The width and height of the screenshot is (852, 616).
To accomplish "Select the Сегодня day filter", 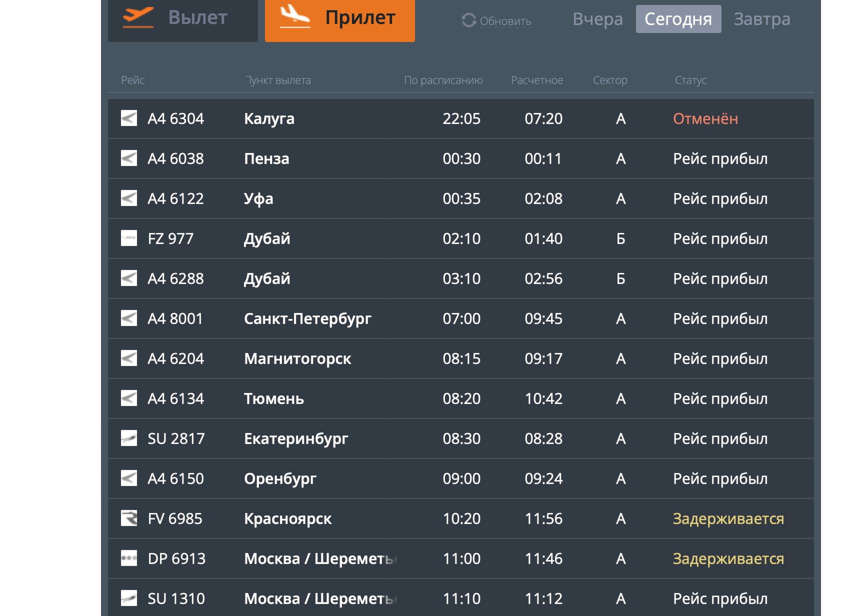I will [x=678, y=19].
